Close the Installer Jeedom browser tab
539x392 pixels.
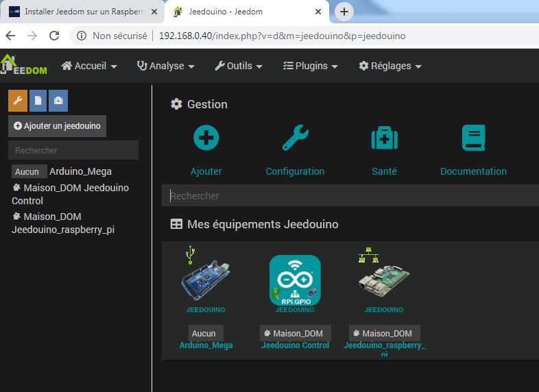[154, 12]
